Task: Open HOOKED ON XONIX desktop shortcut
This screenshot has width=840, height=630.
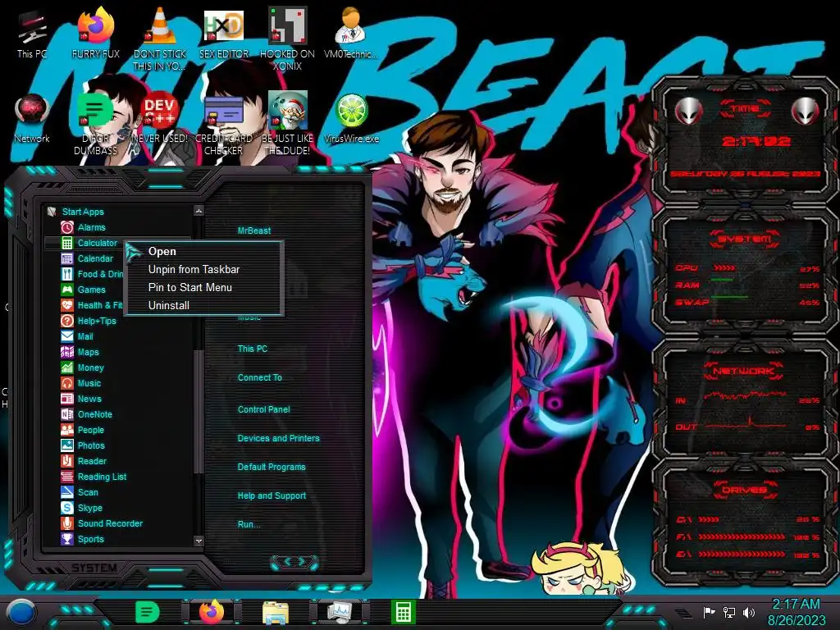Action: 288,38
